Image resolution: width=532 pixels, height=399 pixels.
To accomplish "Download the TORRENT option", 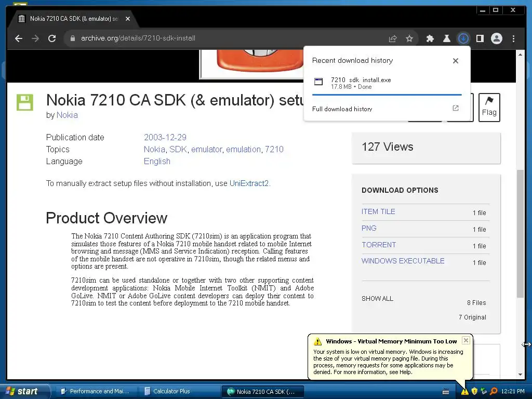I will coord(379,245).
